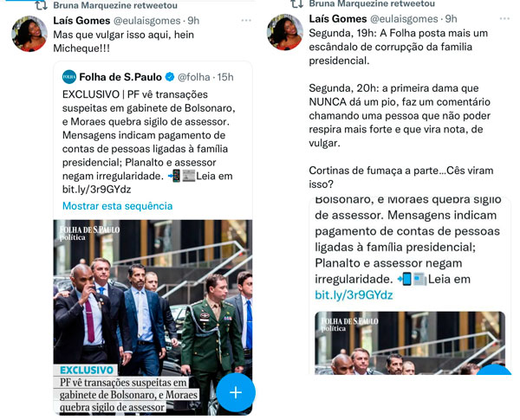Viewport: 520px width, 420px height.
Task: Open more options on right Laís Gomes tweet
Action: [504, 18]
